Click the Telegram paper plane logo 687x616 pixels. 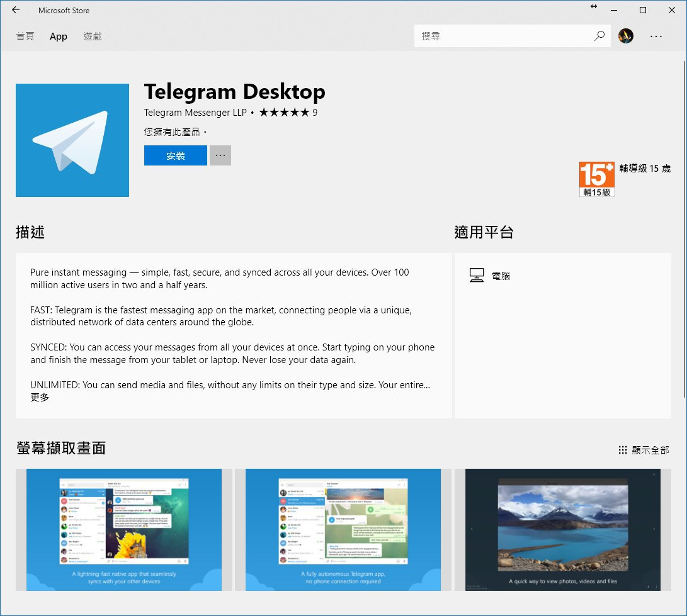[x=72, y=140]
